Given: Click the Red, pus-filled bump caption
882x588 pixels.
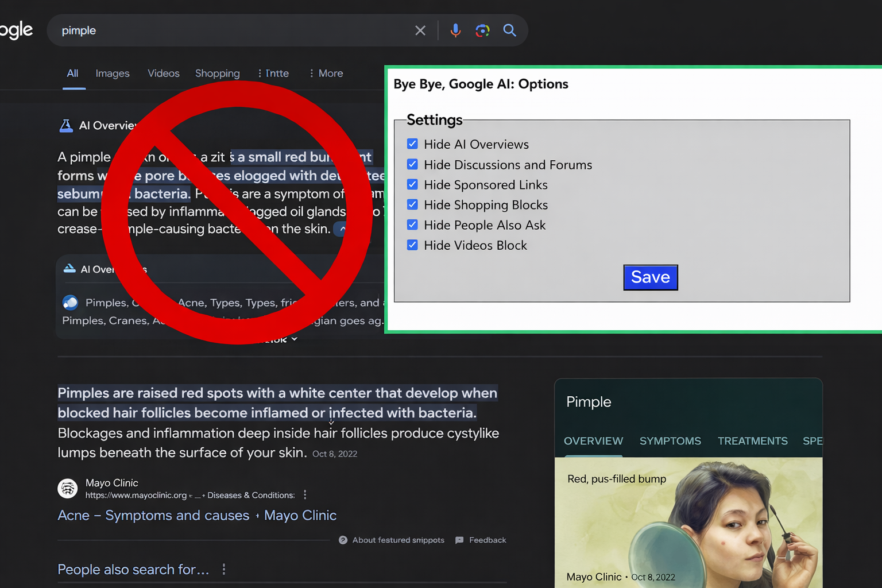Looking at the screenshot, I should pos(617,479).
